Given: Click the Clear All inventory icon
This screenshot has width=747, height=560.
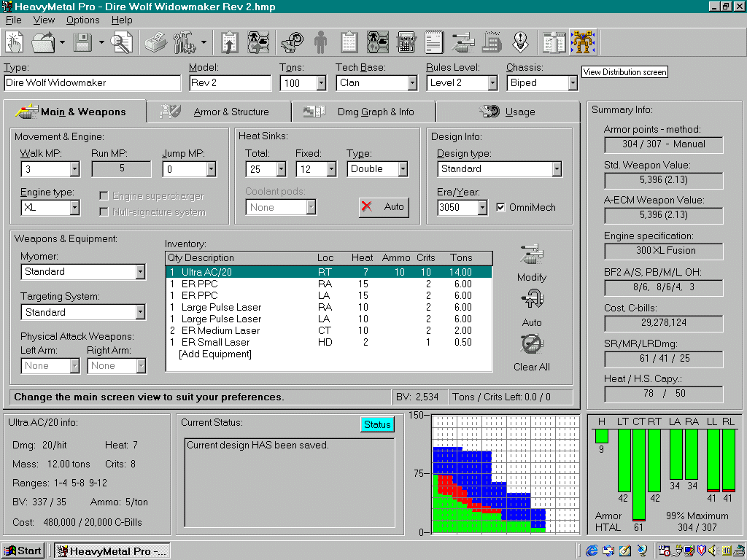Looking at the screenshot, I should [532, 344].
